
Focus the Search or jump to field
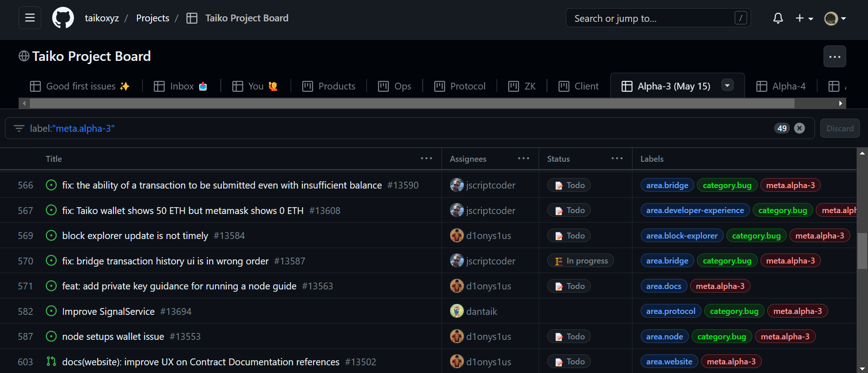[658, 18]
